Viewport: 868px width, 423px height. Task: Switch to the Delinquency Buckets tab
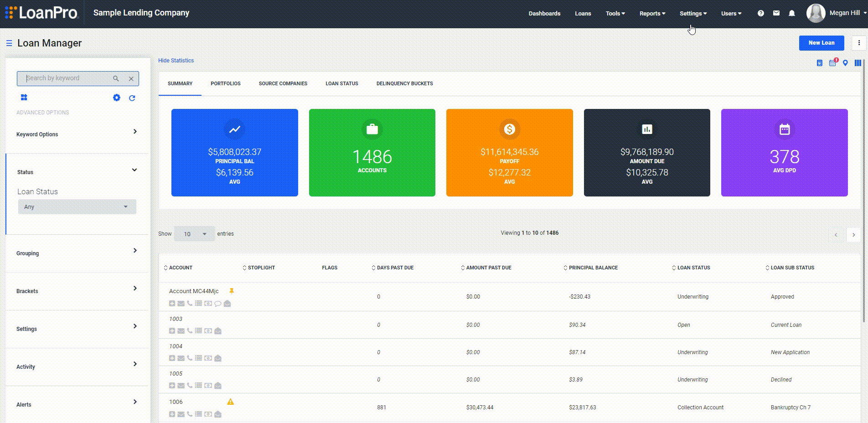tap(405, 83)
